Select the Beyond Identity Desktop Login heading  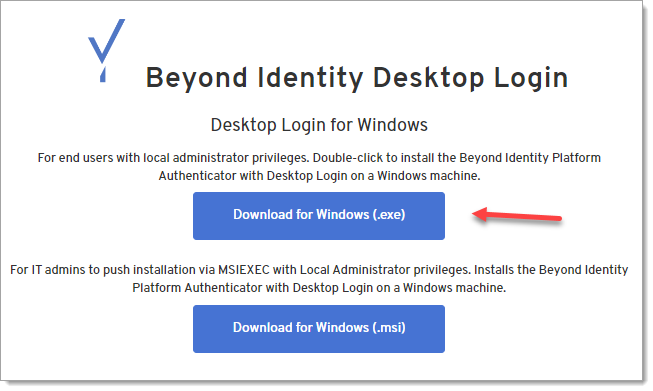pyautogui.click(x=356, y=78)
